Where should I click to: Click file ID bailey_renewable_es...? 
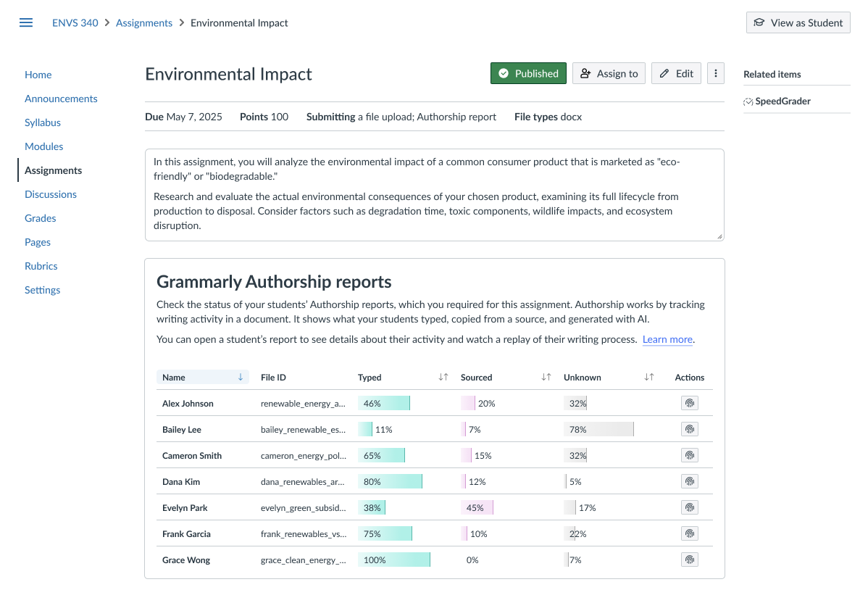tap(303, 430)
